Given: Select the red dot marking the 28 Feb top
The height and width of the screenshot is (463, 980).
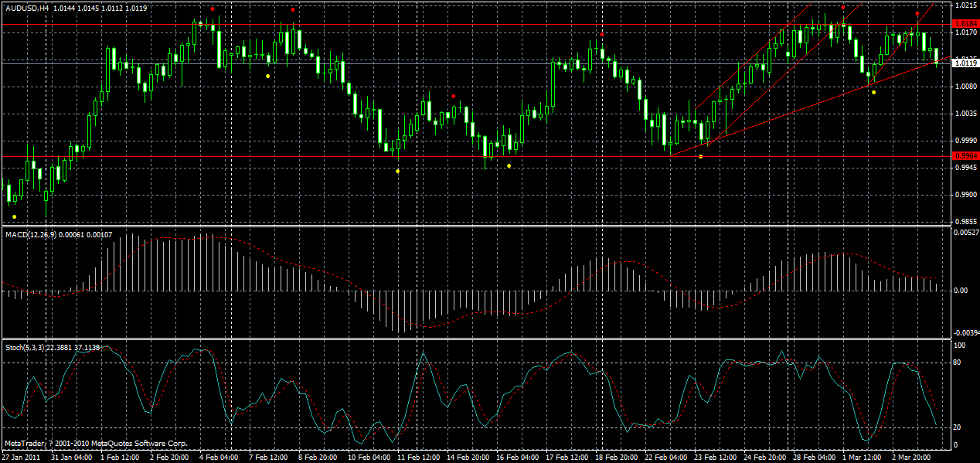Looking at the screenshot, I should pyautogui.click(x=843, y=8).
